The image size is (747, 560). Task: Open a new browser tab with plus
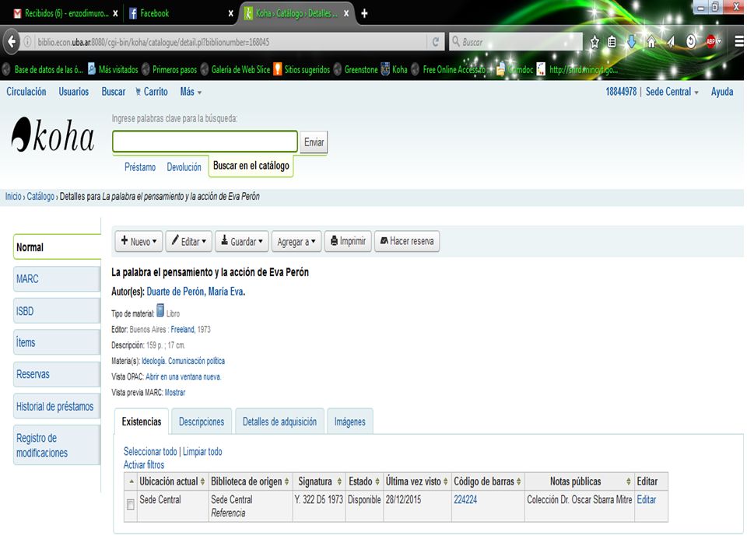(364, 13)
